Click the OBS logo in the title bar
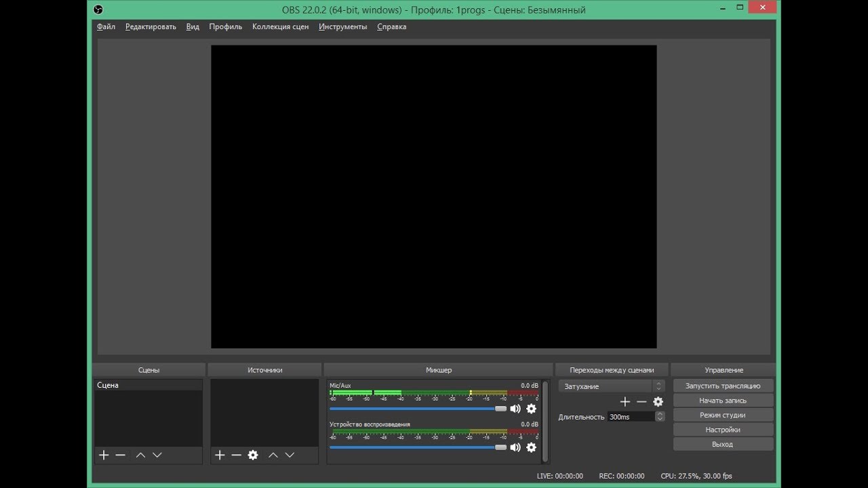 click(x=98, y=9)
